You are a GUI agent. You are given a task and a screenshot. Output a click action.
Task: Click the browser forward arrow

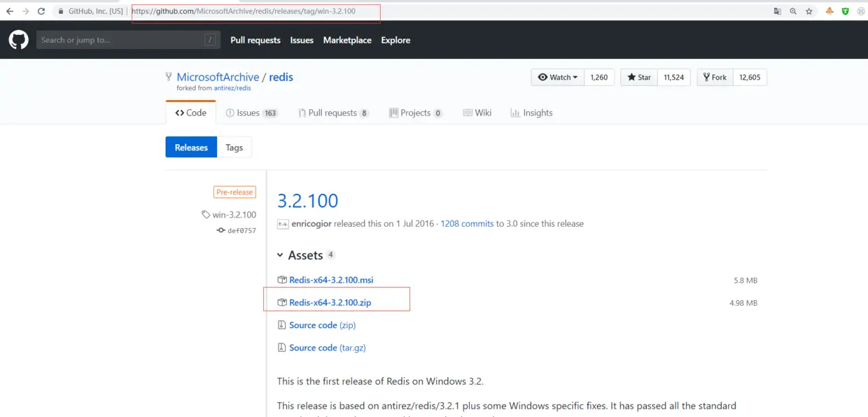(26, 11)
